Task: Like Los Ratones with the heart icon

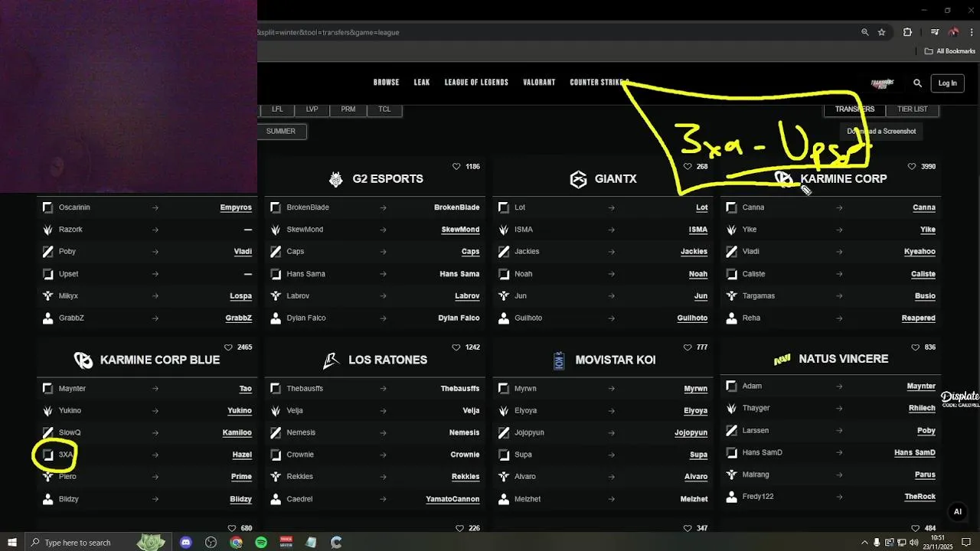Action: 456,347
